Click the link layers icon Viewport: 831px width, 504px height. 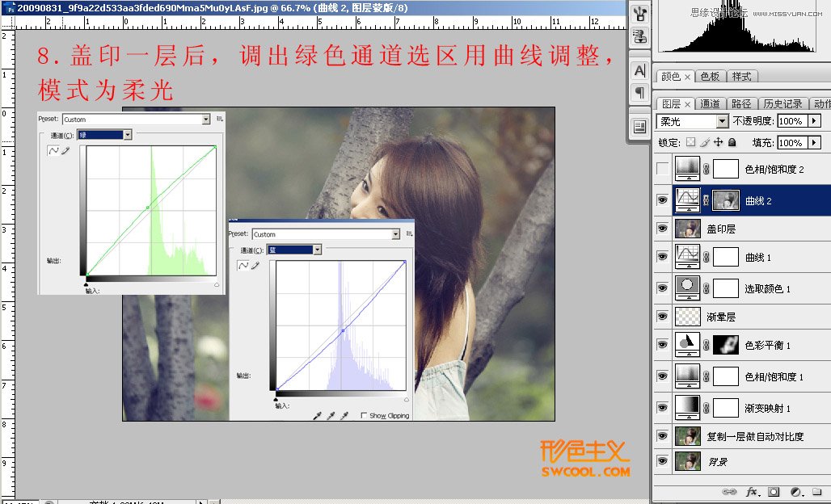point(729,492)
